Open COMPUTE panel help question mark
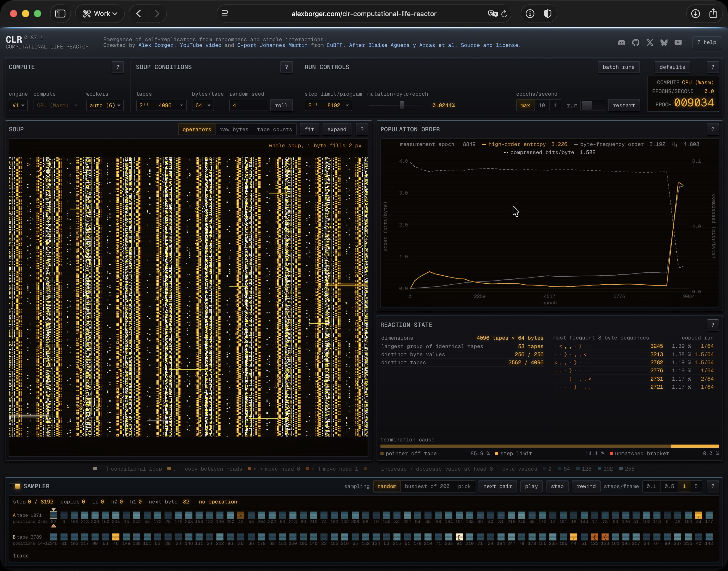This screenshot has height=571, width=728. point(118,67)
